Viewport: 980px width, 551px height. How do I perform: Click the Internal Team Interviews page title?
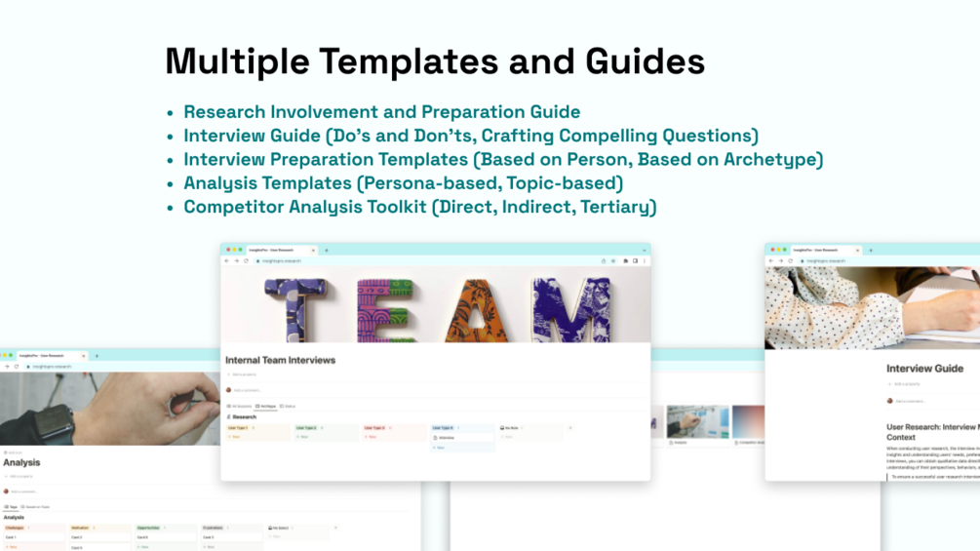(280, 361)
